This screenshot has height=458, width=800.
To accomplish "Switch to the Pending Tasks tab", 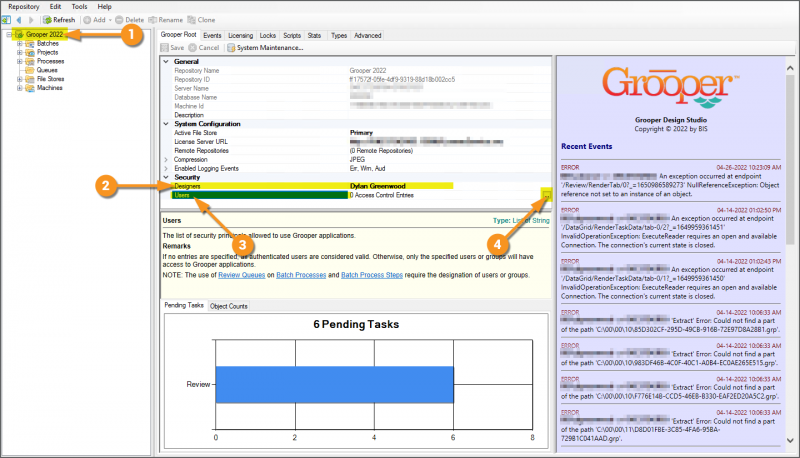I will [x=184, y=305].
